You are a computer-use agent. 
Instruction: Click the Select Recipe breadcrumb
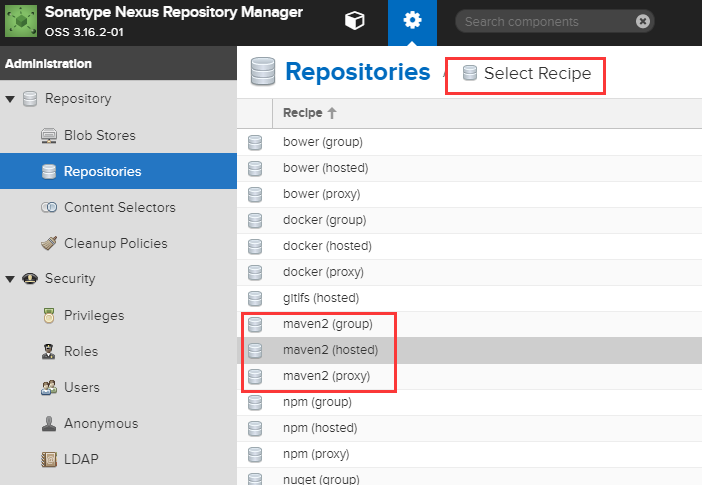(x=537, y=73)
